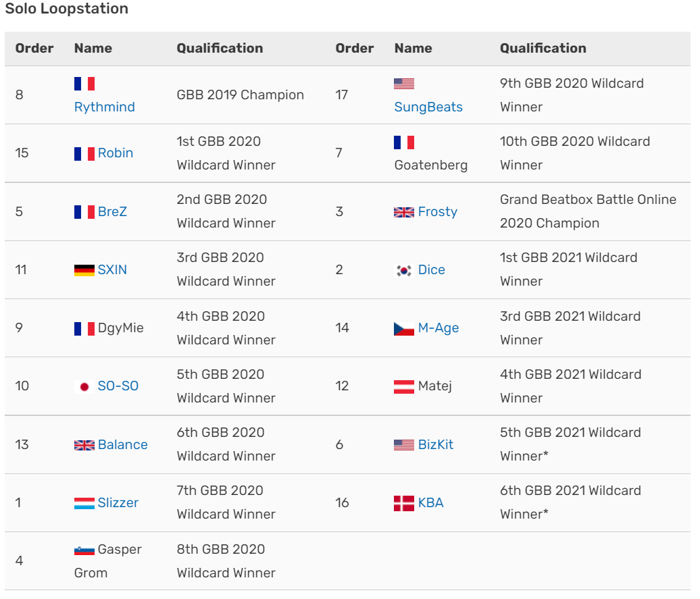Click the French flag above Rythmind
This screenshot has width=700, height=599.
[84, 84]
